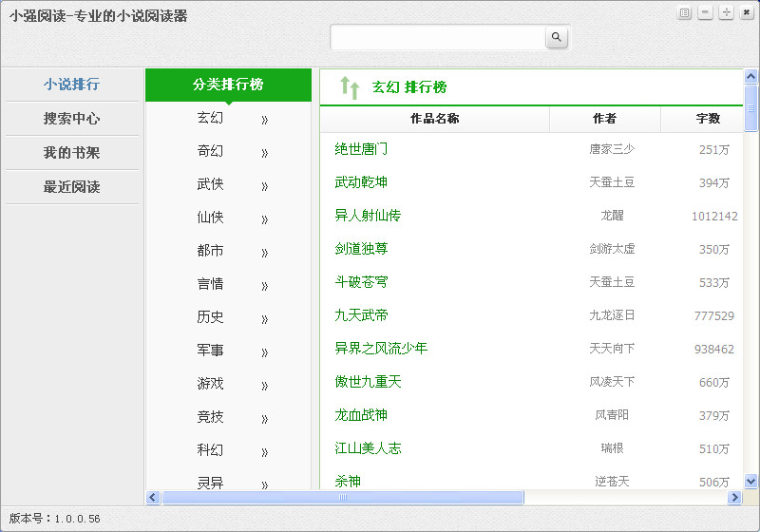Open the novel 武动乾坤
Image resolution: width=760 pixels, height=532 pixels.
361,182
